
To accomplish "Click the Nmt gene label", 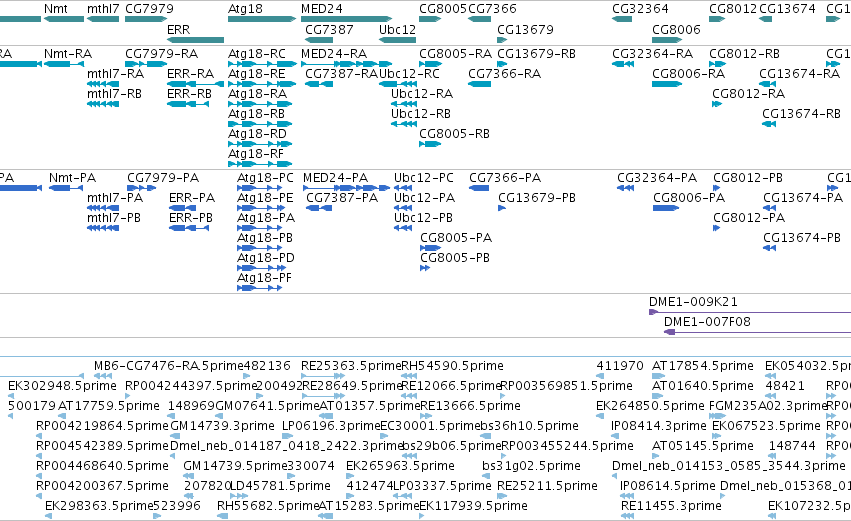I will click(x=56, y=9).
